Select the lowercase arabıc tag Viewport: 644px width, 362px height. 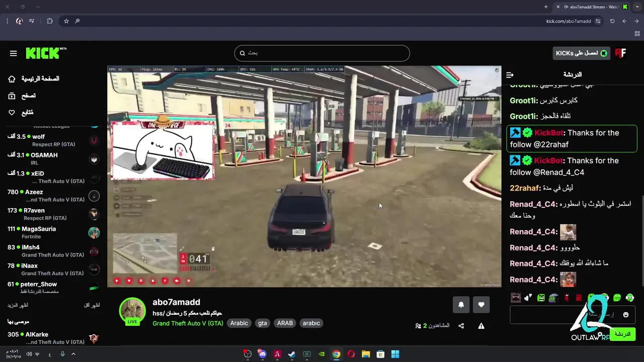[311, 323]
